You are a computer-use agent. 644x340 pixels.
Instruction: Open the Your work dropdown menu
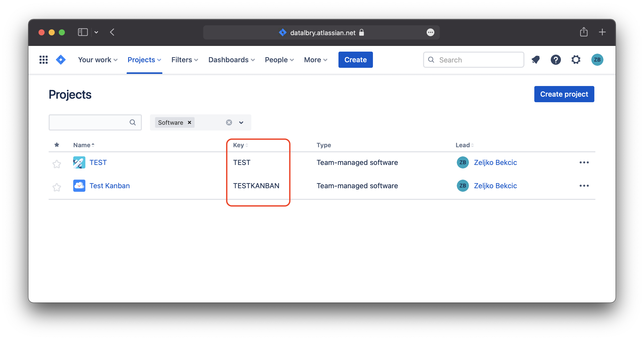click(98, 60)
